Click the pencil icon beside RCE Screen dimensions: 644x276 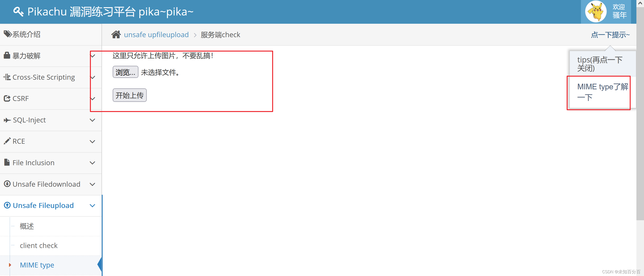pos(7,141)
